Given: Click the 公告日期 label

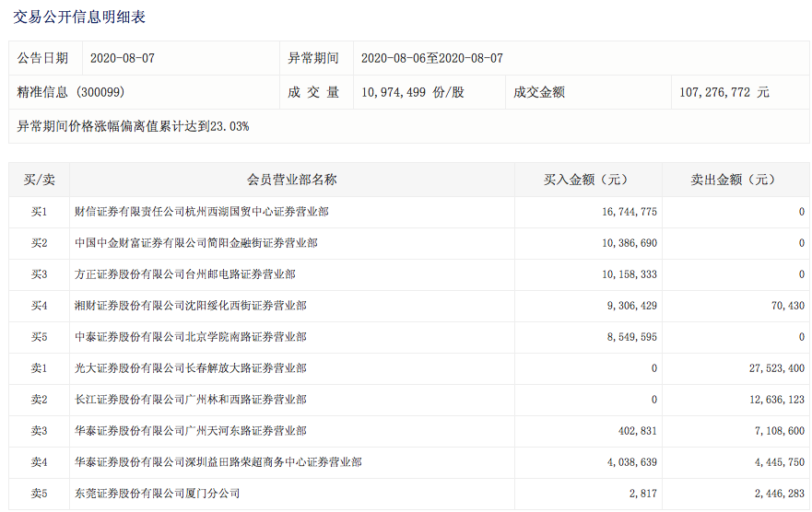Looking at the screenshot, I should tap(42, 58).
